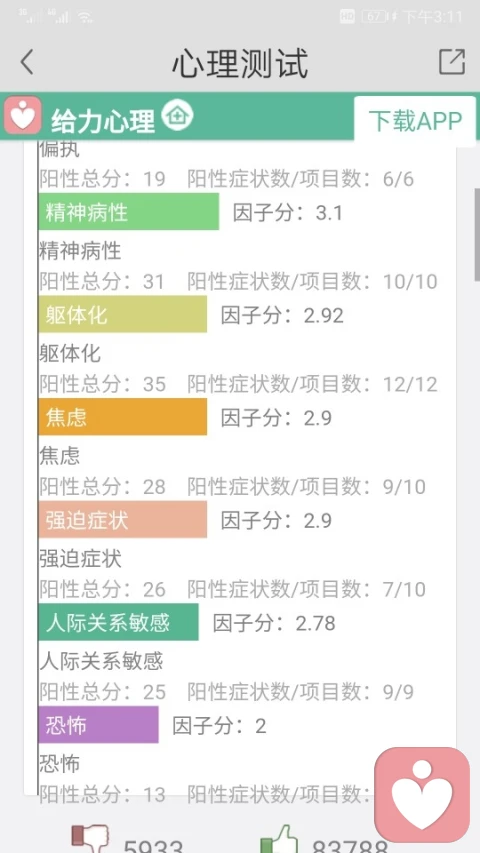Tap the thumbs-down dislike icon
The height and width of the screenshot is (853, 480).
click(x=90, y=839)
